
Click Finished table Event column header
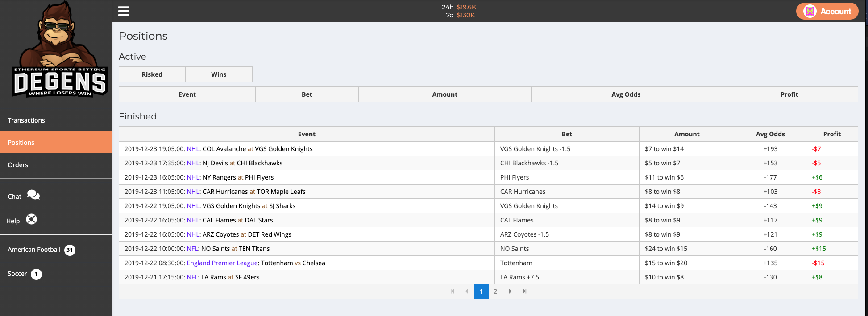click(x=307, y=134)
